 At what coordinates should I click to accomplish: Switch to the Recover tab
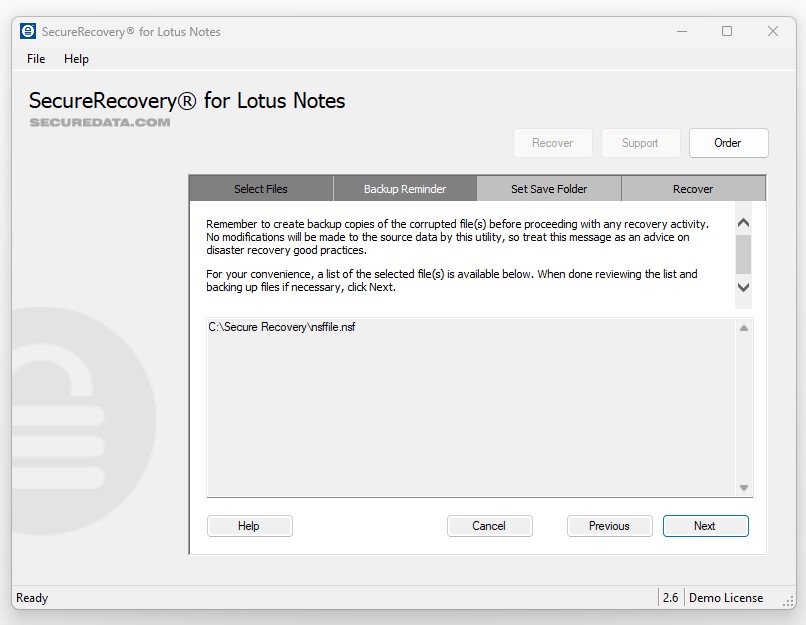(693, 188)
